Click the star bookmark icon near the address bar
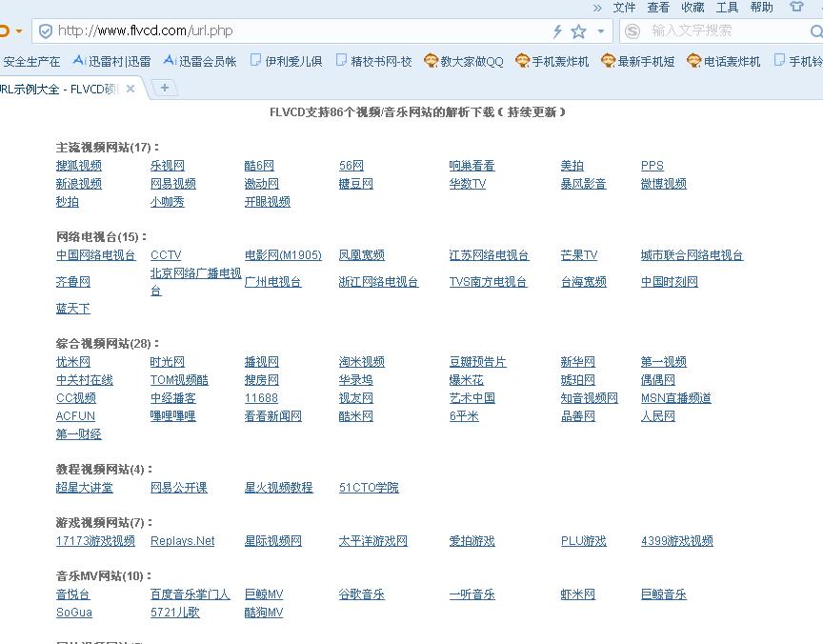This screenshot has height=644, width=823. pos(578,30)
